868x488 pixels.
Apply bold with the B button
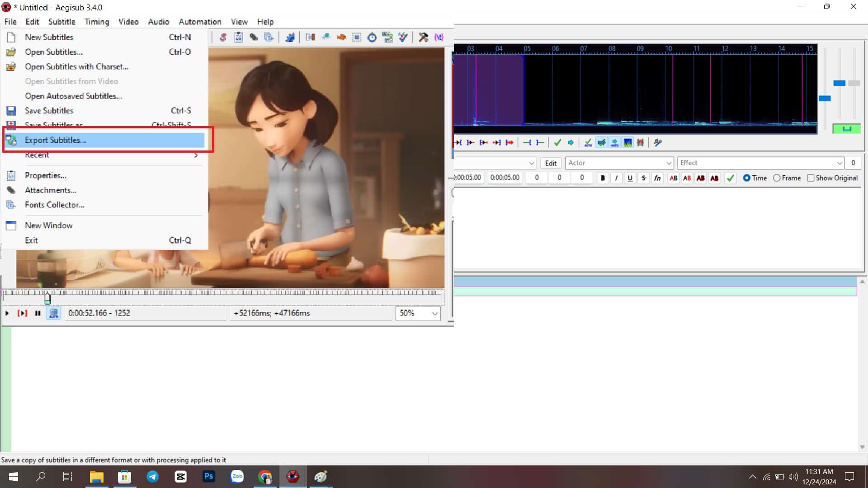pyautogui.click(x=603, y=178)
